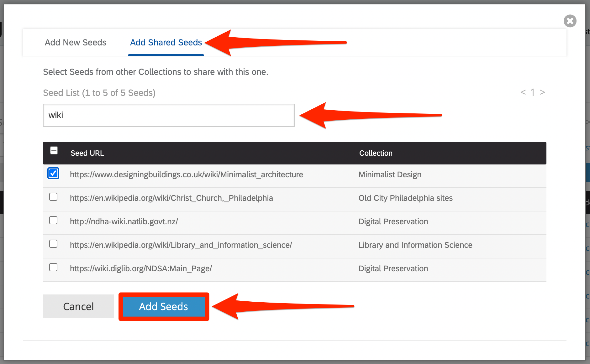Switch to Add New Seeds tab
Screen dimensions: 590x364
coord(76,42)
